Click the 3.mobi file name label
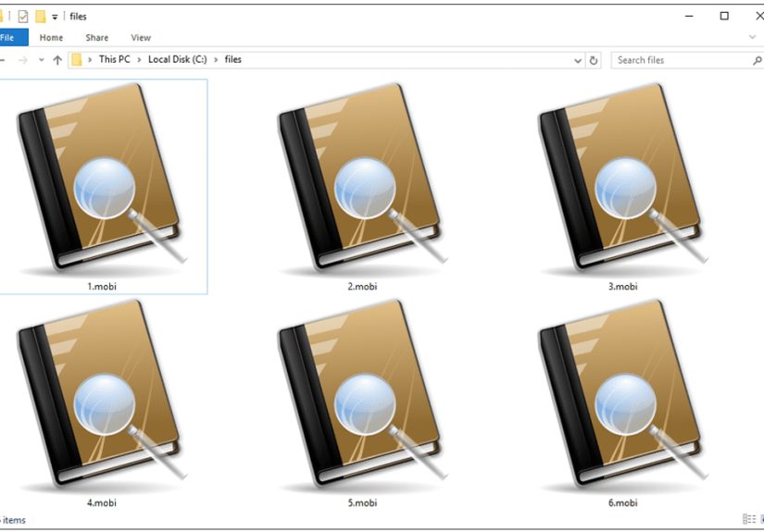 [622, 286]
